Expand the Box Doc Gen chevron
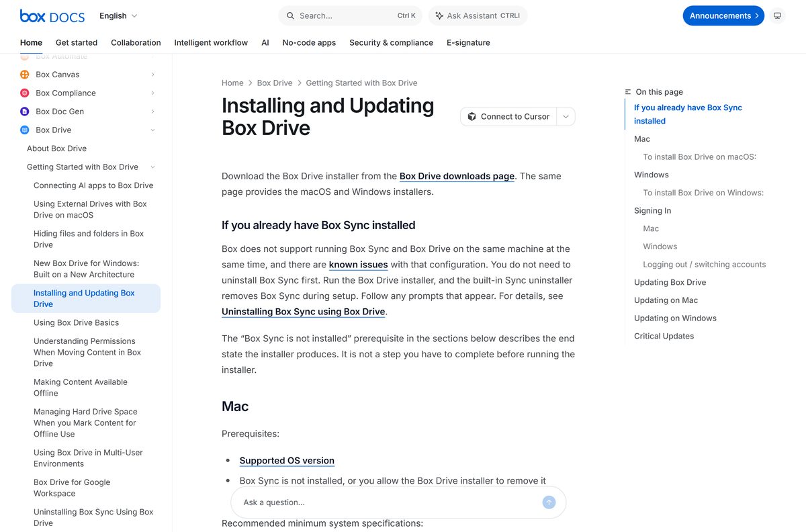The image size is (806, 532). (x=153, y=112)
